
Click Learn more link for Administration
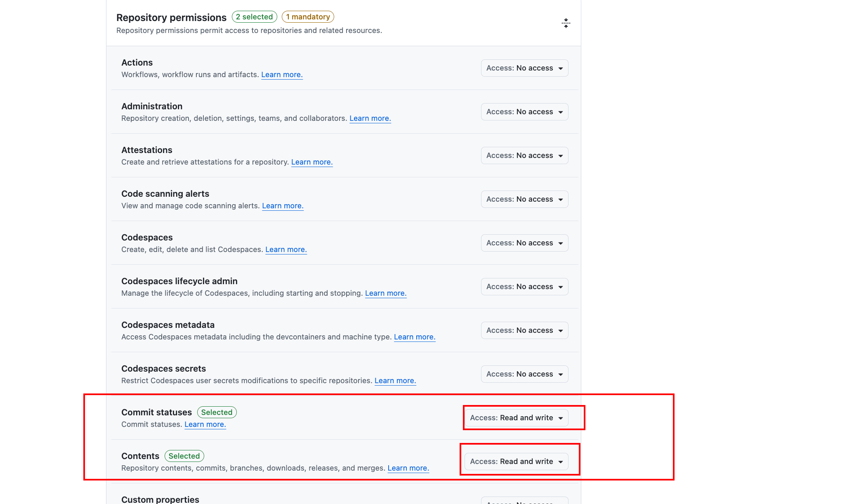(370, 118)
